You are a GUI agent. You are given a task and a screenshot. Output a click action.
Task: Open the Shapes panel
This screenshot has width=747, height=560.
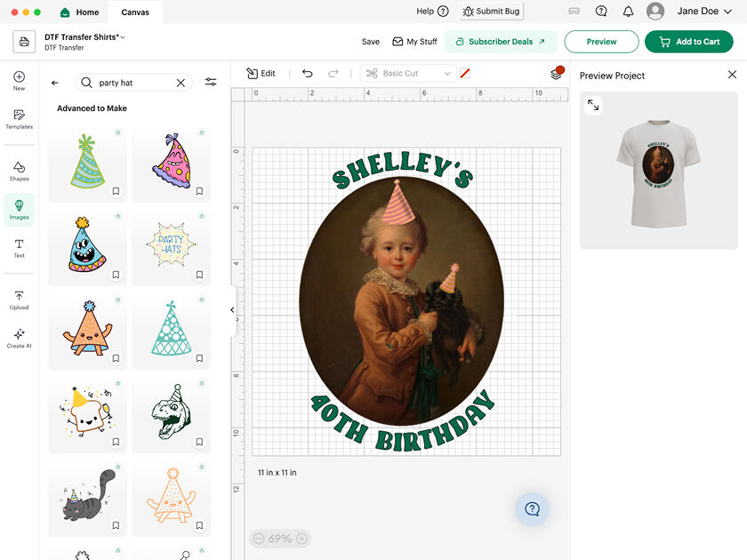pyautogui.click(x=19, y=171)
